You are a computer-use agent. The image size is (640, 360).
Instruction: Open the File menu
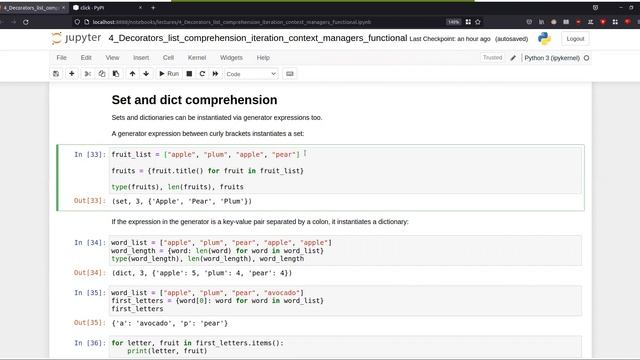[x=62, y=58]
